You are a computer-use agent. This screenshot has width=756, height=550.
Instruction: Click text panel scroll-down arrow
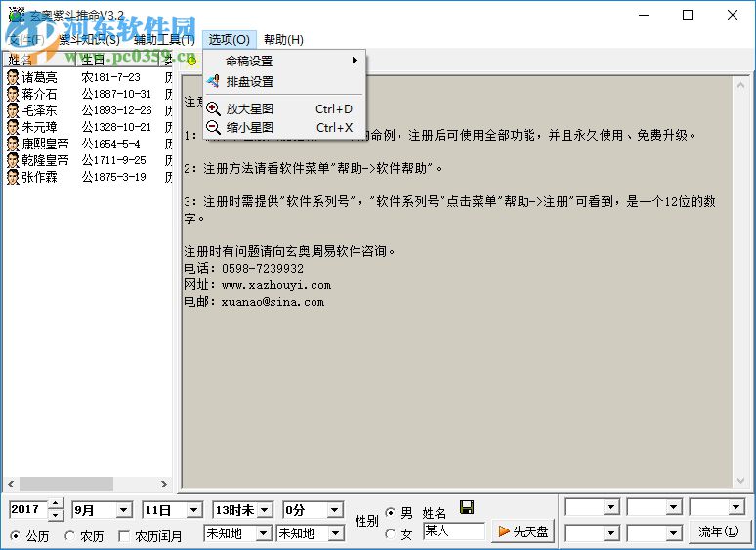[740, 481]
